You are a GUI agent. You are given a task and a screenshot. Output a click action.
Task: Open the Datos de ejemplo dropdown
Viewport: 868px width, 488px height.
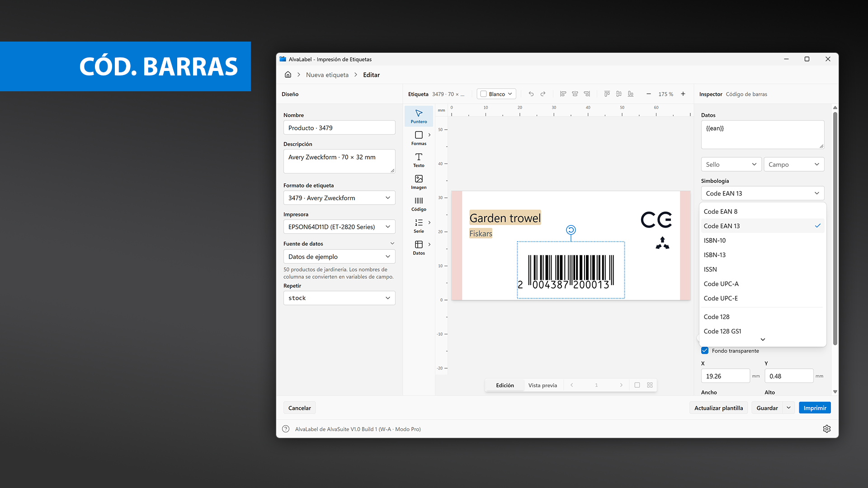pyautogui.click(x=339, y=257)
